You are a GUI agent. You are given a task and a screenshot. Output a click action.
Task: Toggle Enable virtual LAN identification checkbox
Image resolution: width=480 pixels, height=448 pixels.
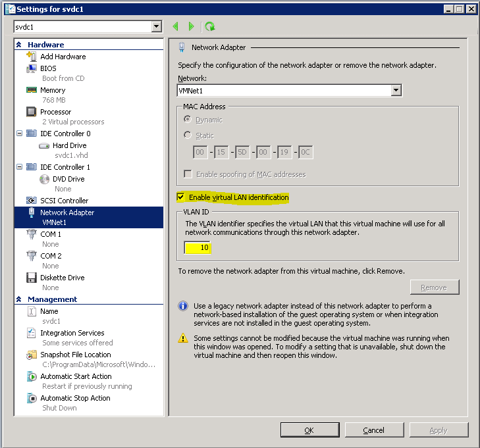[x=180, y=197]
